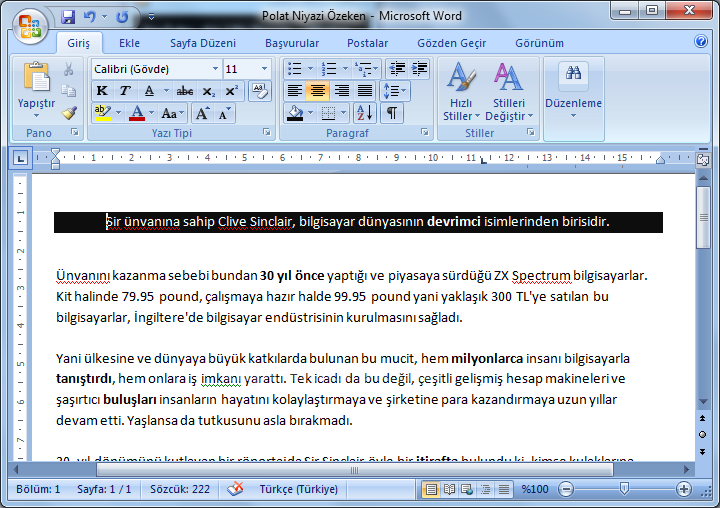This screenshot has width=720, height=508.
Task: Expand the numbered list options arrow
Action: point(345,69)
